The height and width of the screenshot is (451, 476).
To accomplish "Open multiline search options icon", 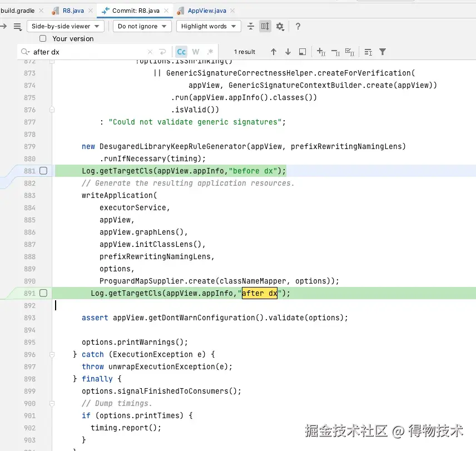I will (x=368, y=52).
